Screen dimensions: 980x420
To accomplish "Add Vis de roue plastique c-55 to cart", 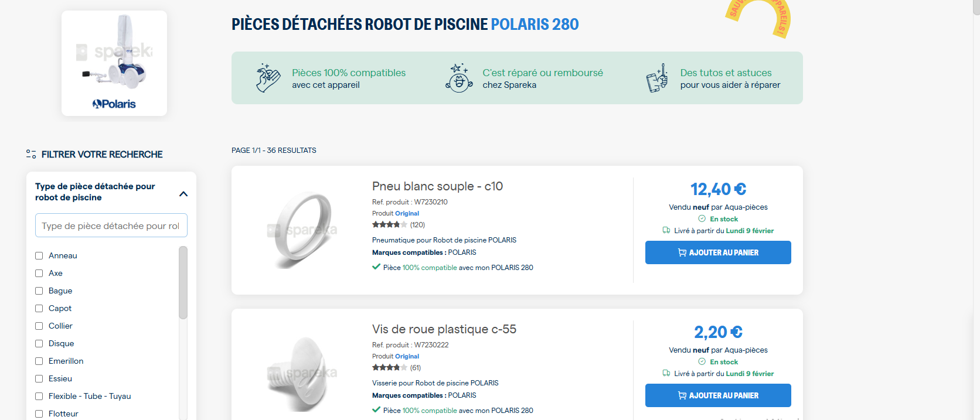I will click(x=718, y=395).
